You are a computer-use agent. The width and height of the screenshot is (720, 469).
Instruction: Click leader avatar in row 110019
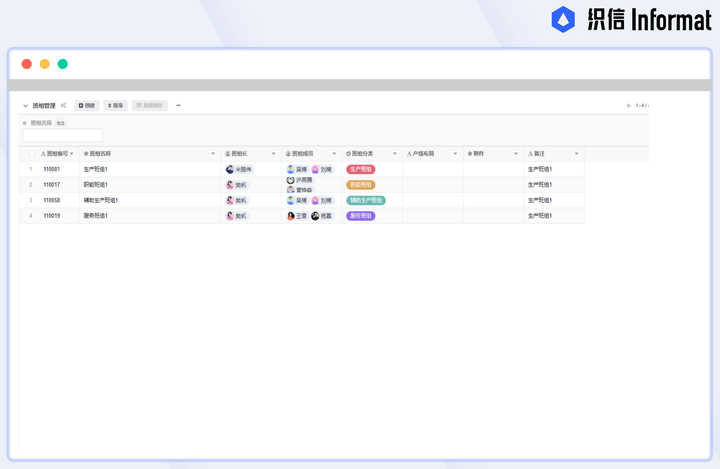230,216
